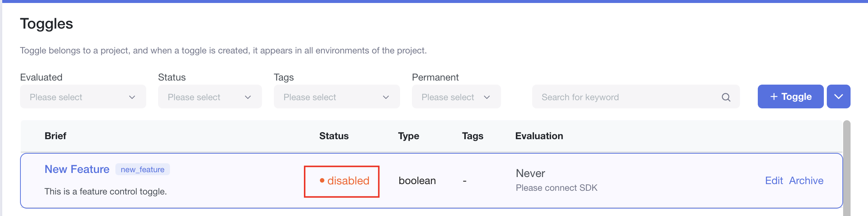Open Tags Please select dropdown

[327, 97]
